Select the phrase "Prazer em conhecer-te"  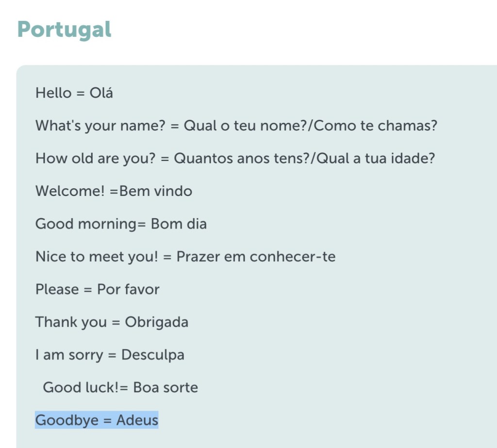tap(256, 256)
